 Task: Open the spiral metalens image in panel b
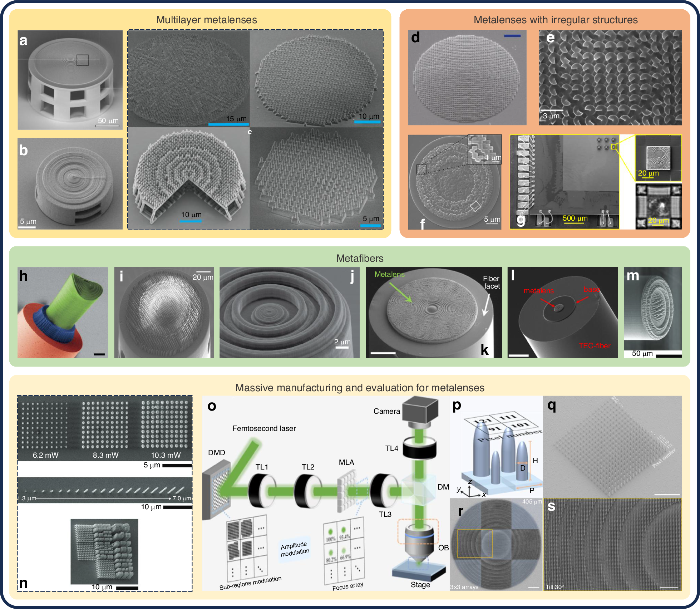(x=70, y=183)
